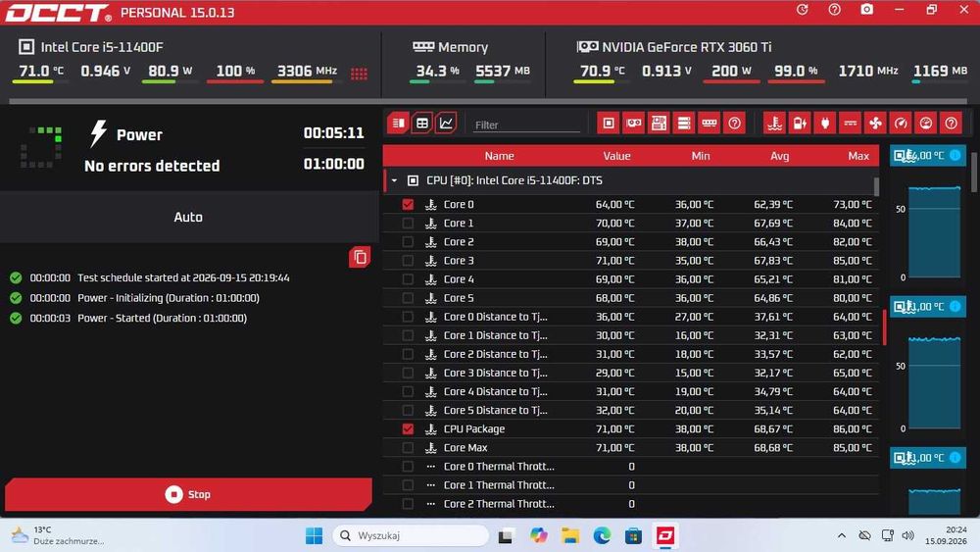980x552 pixels.
Task: Click the GPU 200 W power bar
Action: point(731,82)
